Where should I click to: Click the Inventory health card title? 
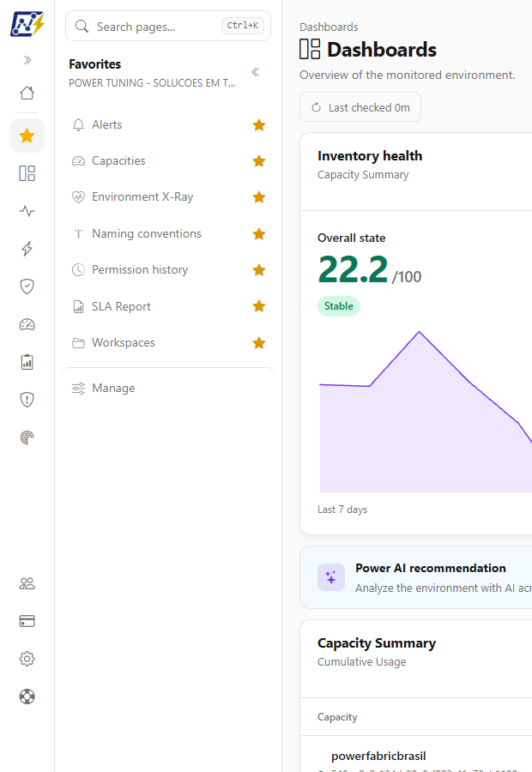[370, 156]
